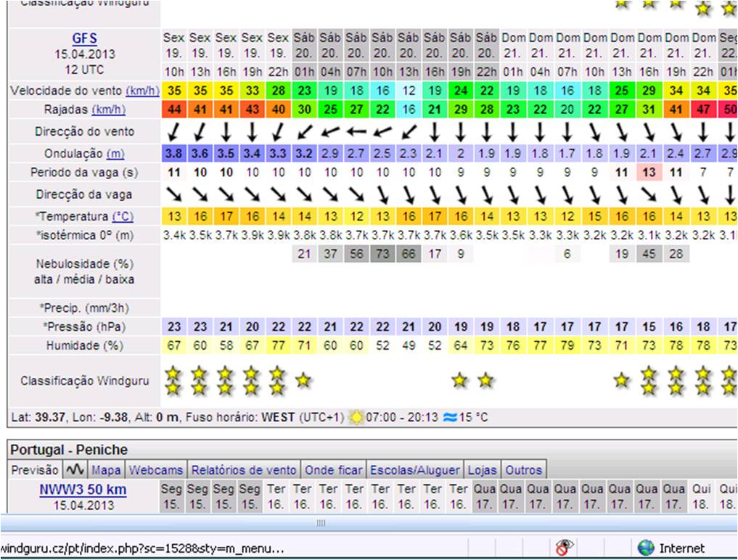
Task: Open Relatórios de vento tab
Action: [x=244, y=469]
